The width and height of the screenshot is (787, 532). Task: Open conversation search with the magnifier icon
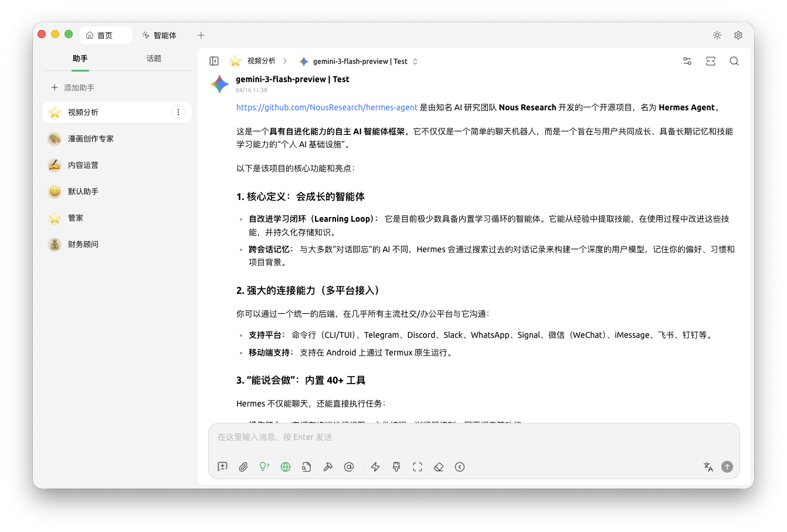[x=734, y=60]
